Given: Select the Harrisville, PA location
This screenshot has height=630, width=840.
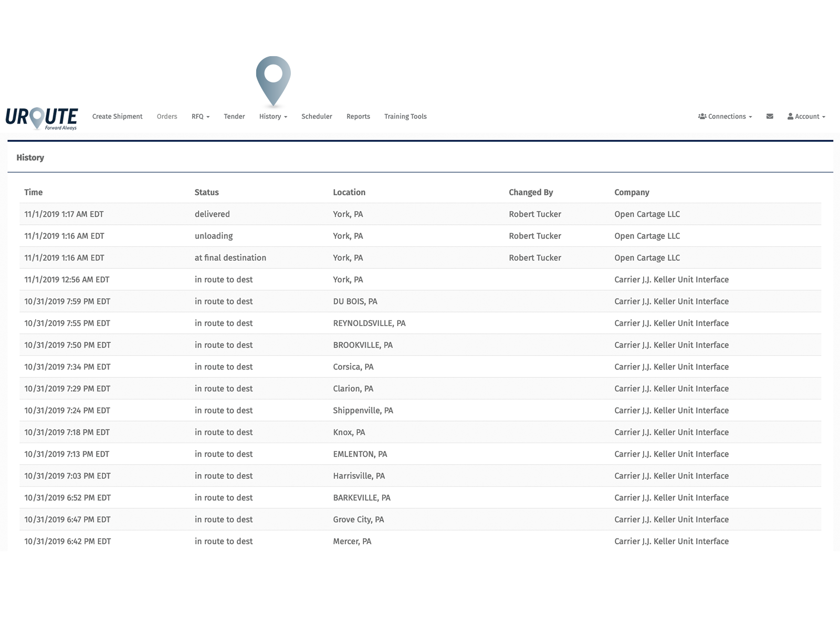Looking at the screenshot, I should click(x=359, y=476).
